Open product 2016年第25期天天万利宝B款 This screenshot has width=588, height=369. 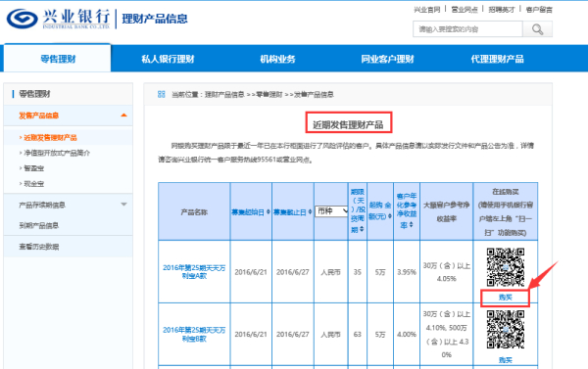click(x=194, y=334)
